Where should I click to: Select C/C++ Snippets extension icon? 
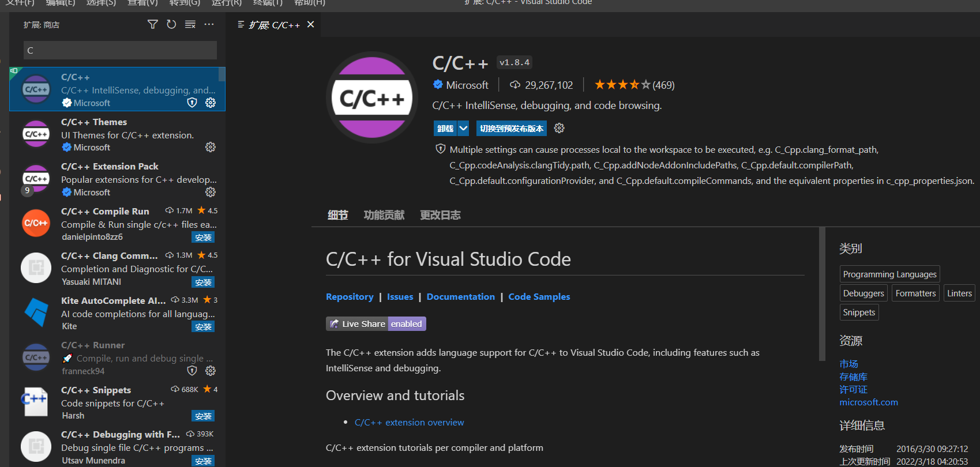coord(36,402)
